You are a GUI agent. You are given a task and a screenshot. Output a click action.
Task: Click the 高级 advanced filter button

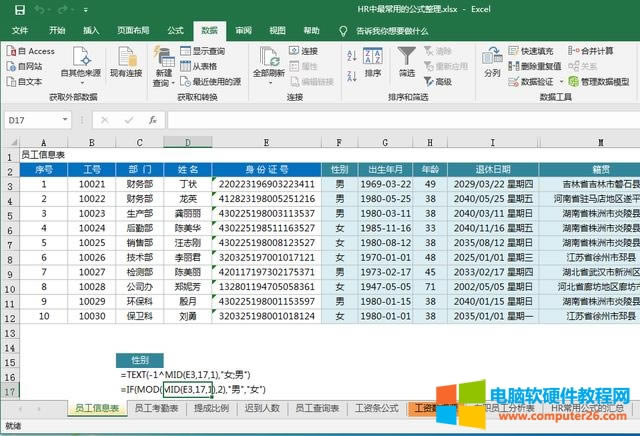pyautogui.click(x=439, y=82)
